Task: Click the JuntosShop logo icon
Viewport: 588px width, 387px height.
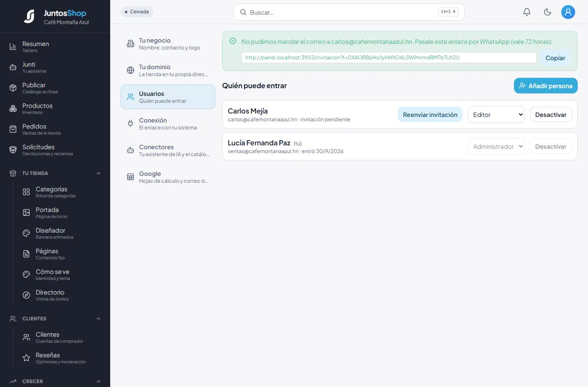Action: 29,16
